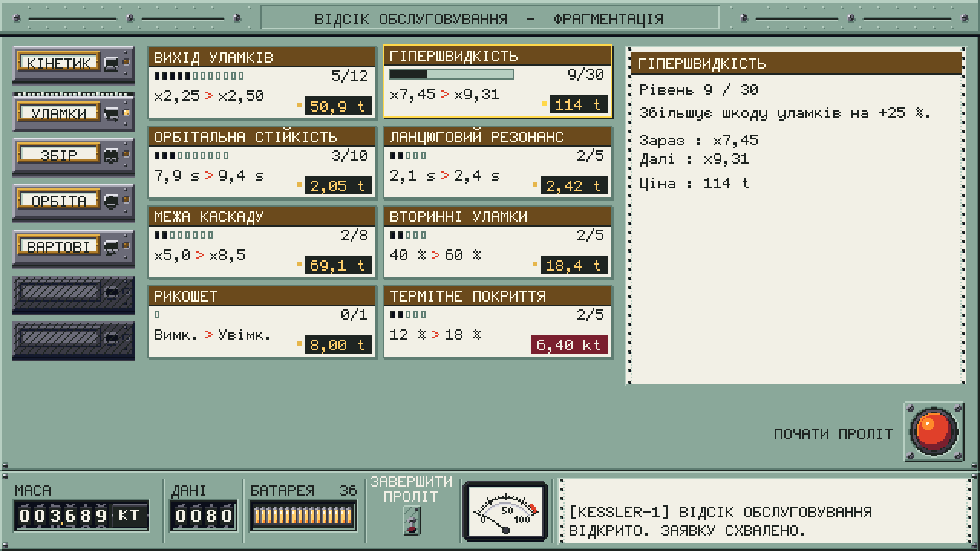Screen dimensions: 980x551
Task: Click the connector icon next to ВАРТОВІ
Action: 111,247
